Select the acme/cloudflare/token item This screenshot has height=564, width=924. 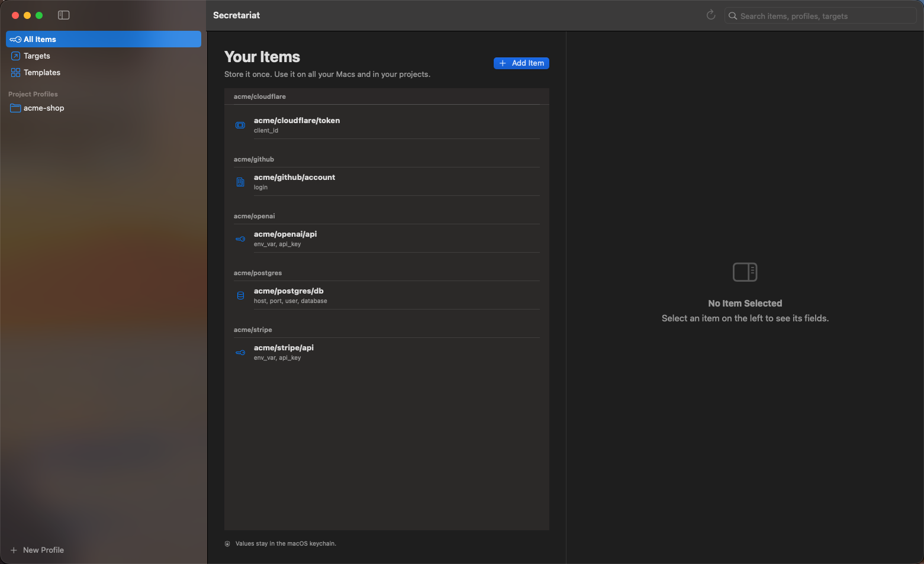[x=387, y=125]
